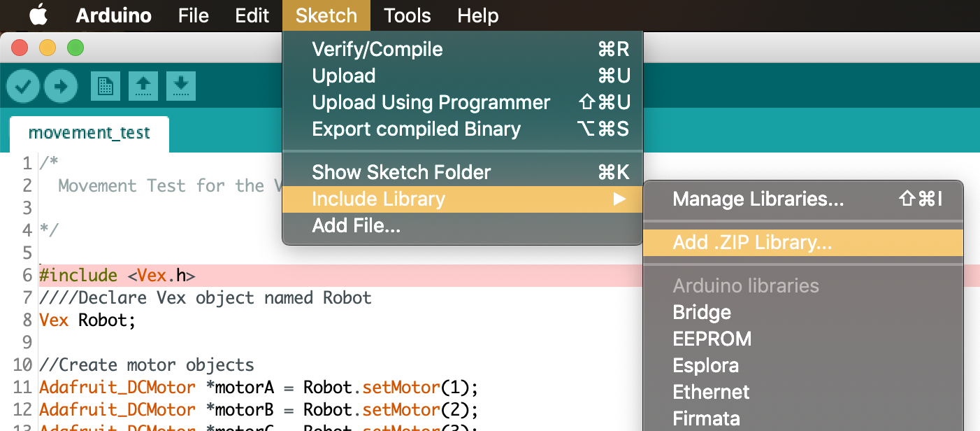Click the 'Declare Vex object named Robot' comment

pos(206,298)
